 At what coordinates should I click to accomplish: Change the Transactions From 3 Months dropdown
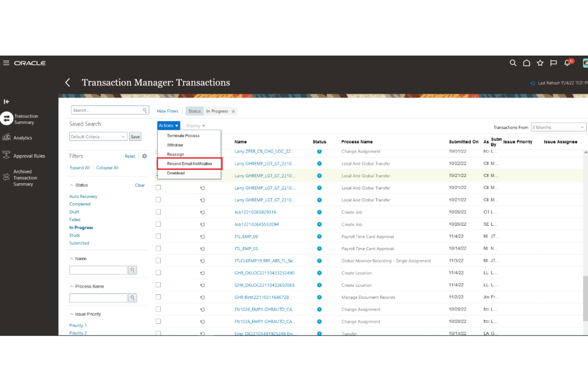pos(558,127)
